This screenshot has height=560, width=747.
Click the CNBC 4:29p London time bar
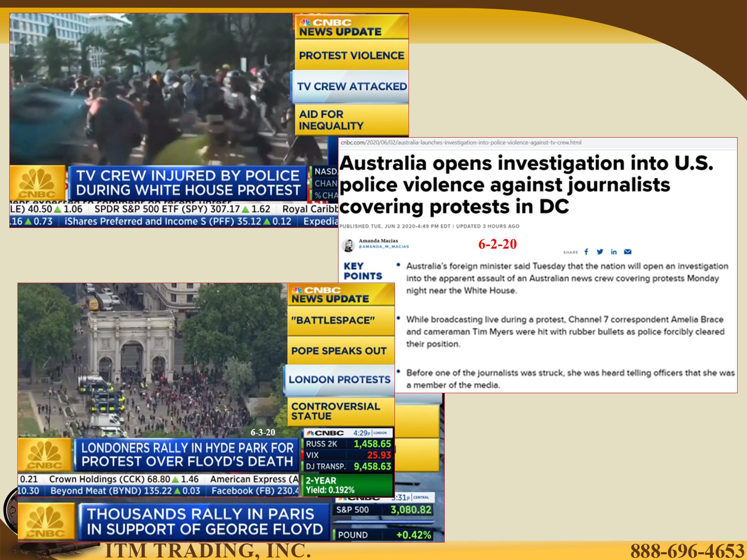click(348, 433)
